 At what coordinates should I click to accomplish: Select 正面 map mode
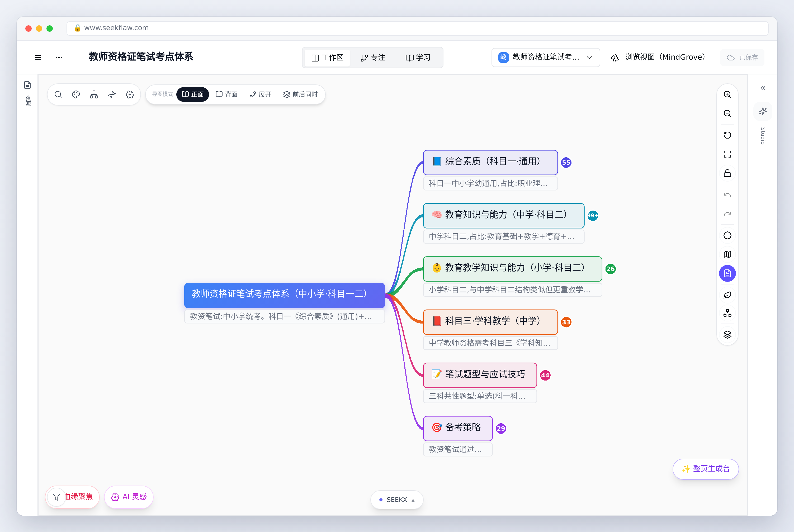tap(193, 94)
